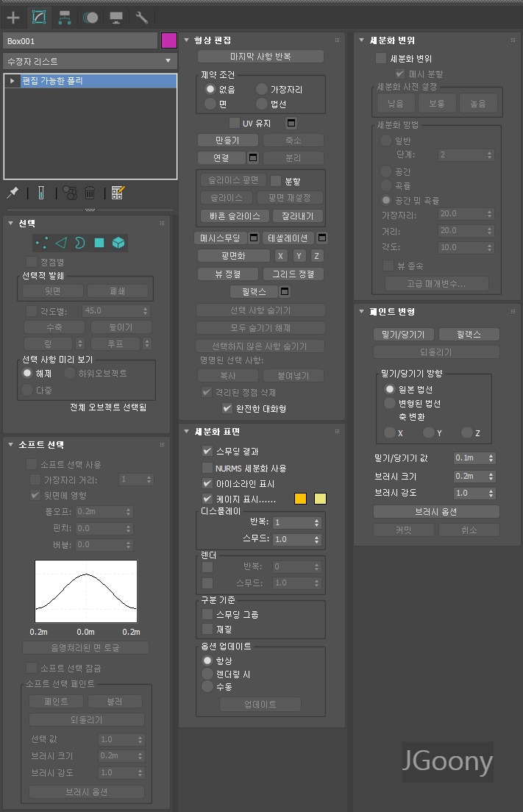
Task: Open the orange cage color swatch
Action: [x=300, y=499]
